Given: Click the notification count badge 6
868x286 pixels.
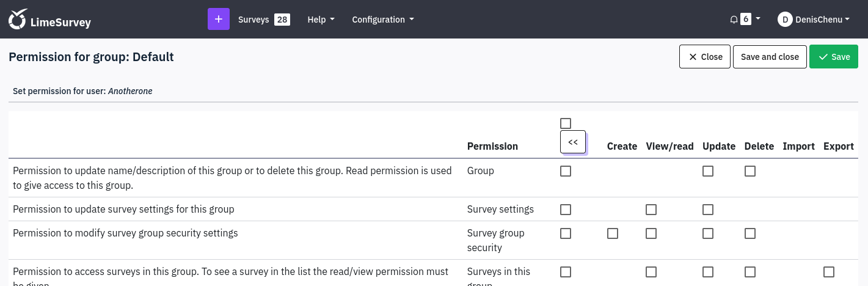Looking at the screenshot, I should pos(746,20).
